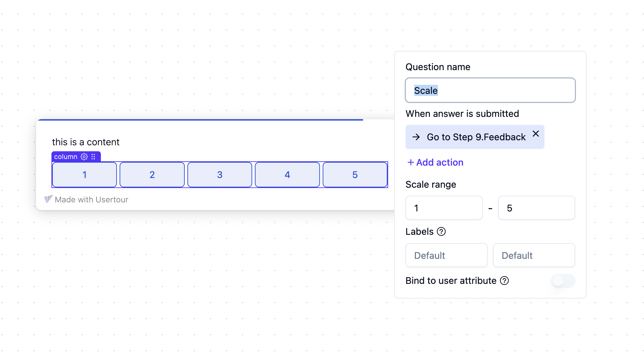Screen dimensions: 644x358
Task: Click the plus icon beside Add action
Action: [411, 162]
